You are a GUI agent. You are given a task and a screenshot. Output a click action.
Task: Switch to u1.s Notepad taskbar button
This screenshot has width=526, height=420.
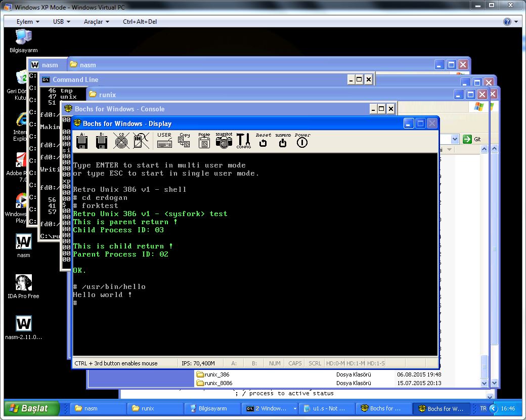[x=327, y=408]
